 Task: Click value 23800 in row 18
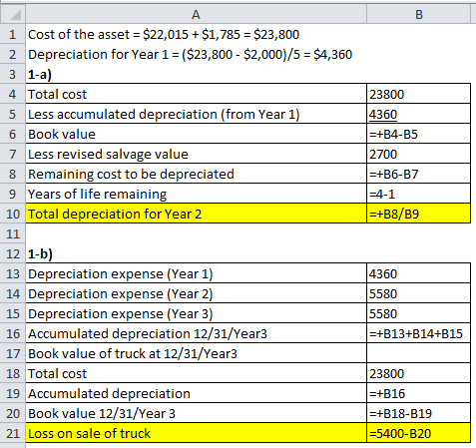(419, 373)
